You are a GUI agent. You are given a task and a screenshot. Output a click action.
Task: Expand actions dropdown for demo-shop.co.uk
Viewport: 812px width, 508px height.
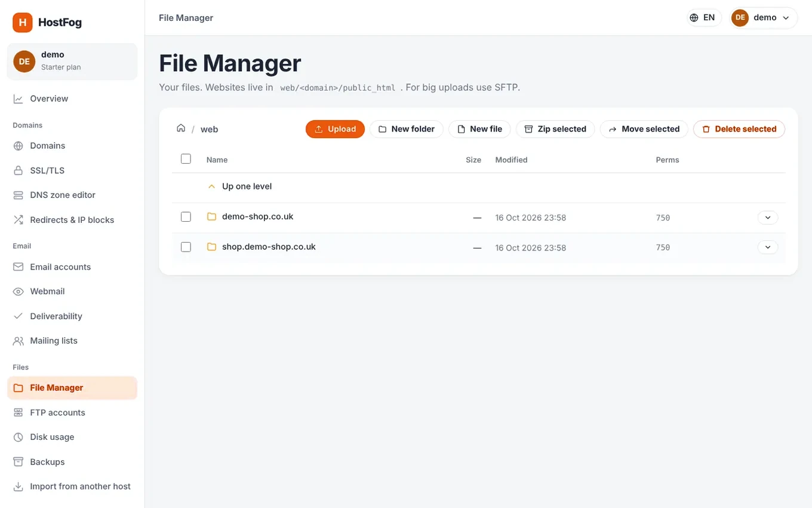point(768,218)
